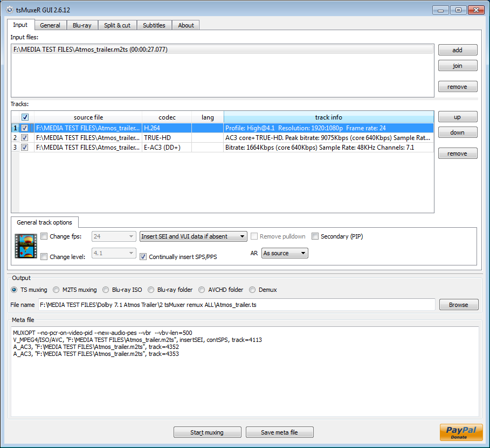Click the Profile: High@4.1 track info cell
This screenshot has width=490, height=448.
[x=329, y=128]
